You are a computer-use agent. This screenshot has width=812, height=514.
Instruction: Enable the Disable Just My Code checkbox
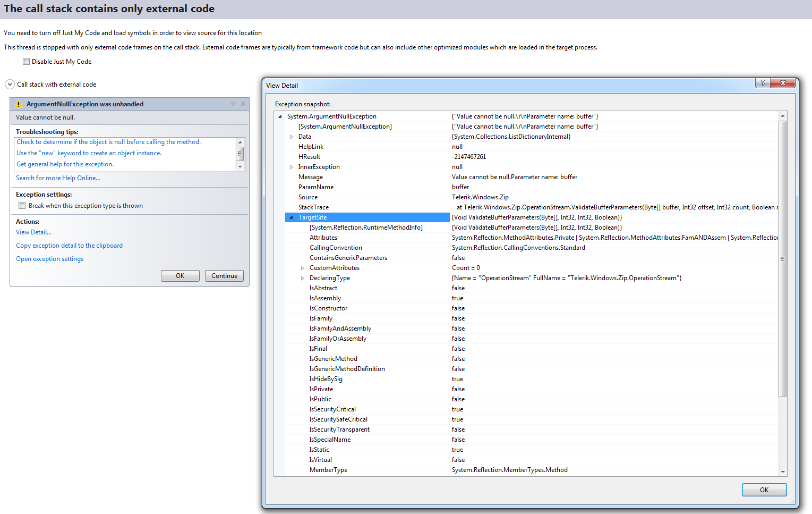pos(26,62)
